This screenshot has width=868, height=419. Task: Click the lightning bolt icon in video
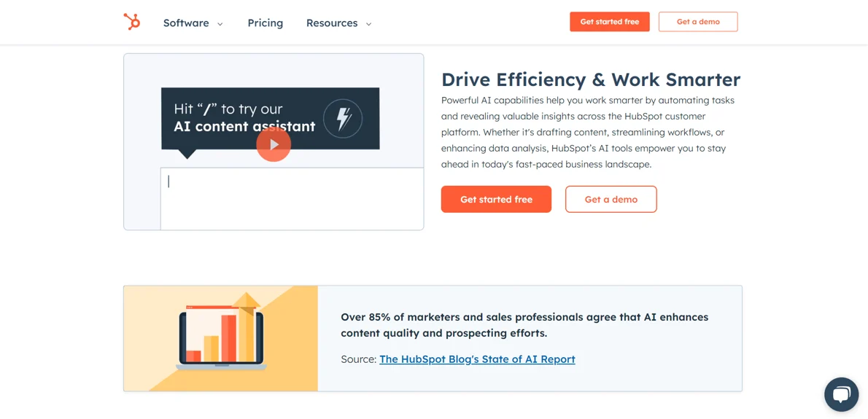tap(343, 118)
